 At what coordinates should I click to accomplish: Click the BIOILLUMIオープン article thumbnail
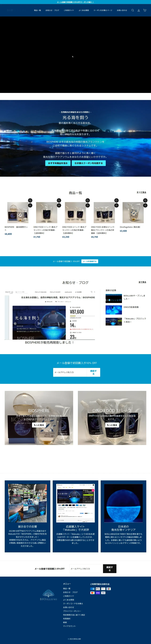point(114,299)
